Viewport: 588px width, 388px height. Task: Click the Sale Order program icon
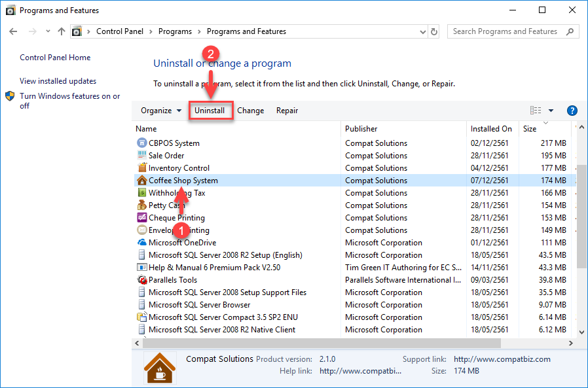141,155
